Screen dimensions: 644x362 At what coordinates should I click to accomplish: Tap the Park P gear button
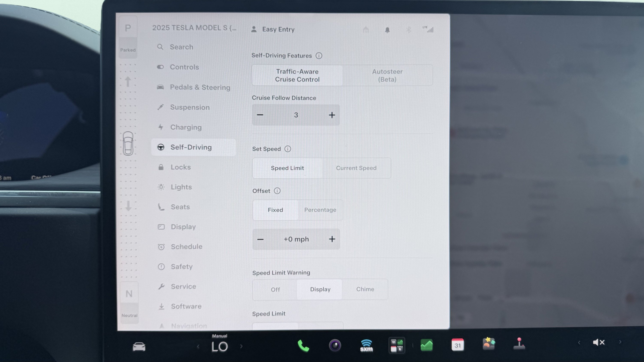tap(128, 37)
